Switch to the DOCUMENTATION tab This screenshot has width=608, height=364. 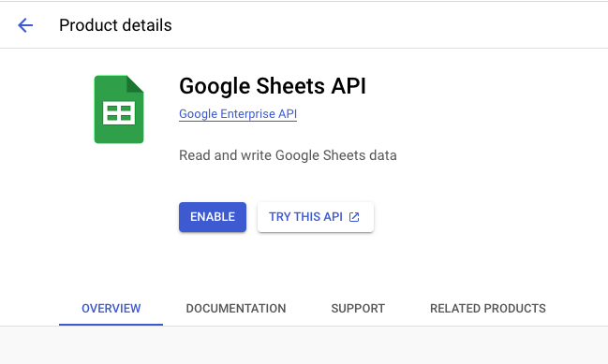click(x=236, y=308)
